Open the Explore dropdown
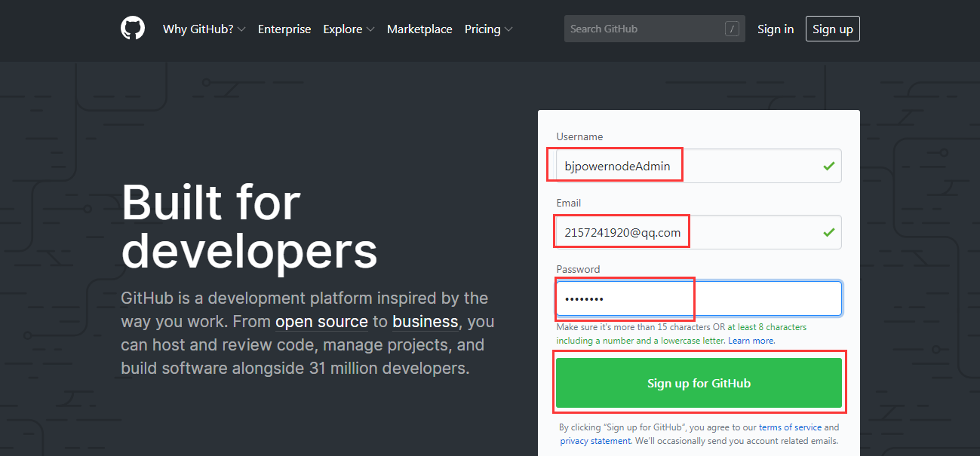Viewport: 980px width, 456px height. click(349, 29)
